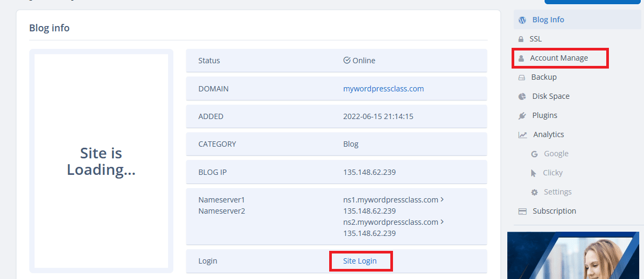
Task: Click the ADDED row label
Action: pos(211,116)
